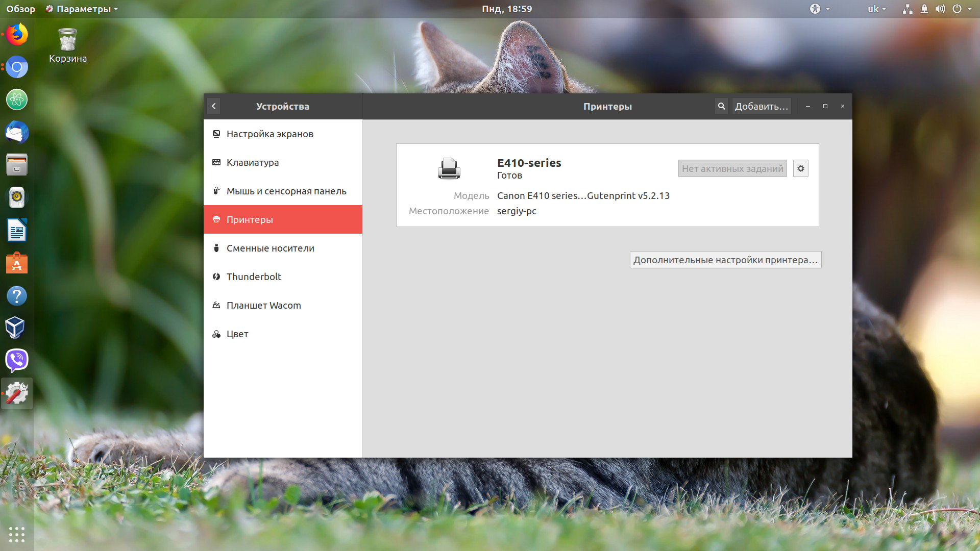Open Firefox from the dock
Viewport: 980px width, 551px height.
point(17,35)
